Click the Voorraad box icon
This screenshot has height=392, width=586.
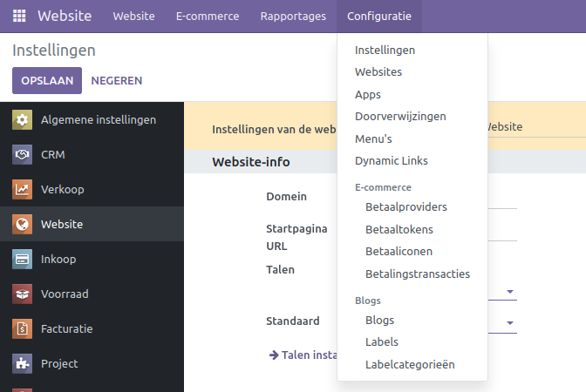click(x=22, y=294)
